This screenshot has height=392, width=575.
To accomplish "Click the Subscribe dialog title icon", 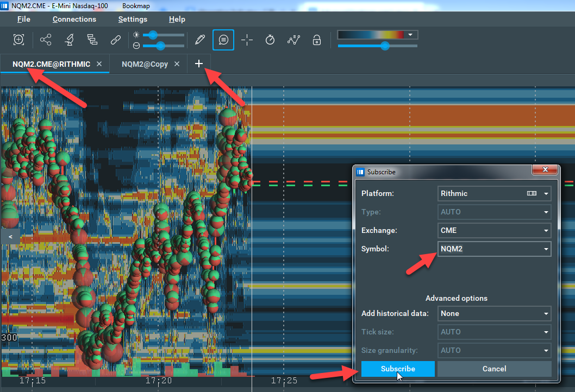I will (360, 172).
